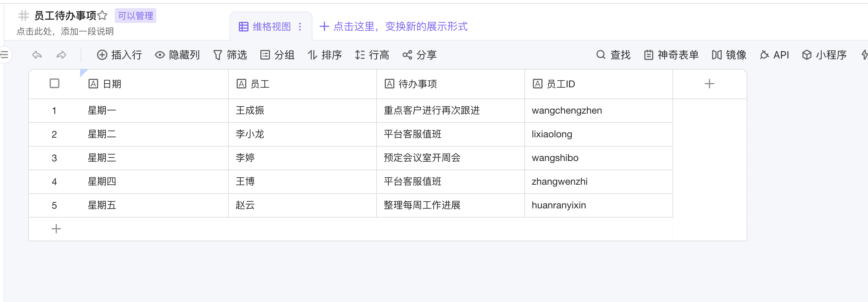The width and height of the screenshot is (868, 302).
Task: Select the cell 星期四
Action: pos(154,182)
